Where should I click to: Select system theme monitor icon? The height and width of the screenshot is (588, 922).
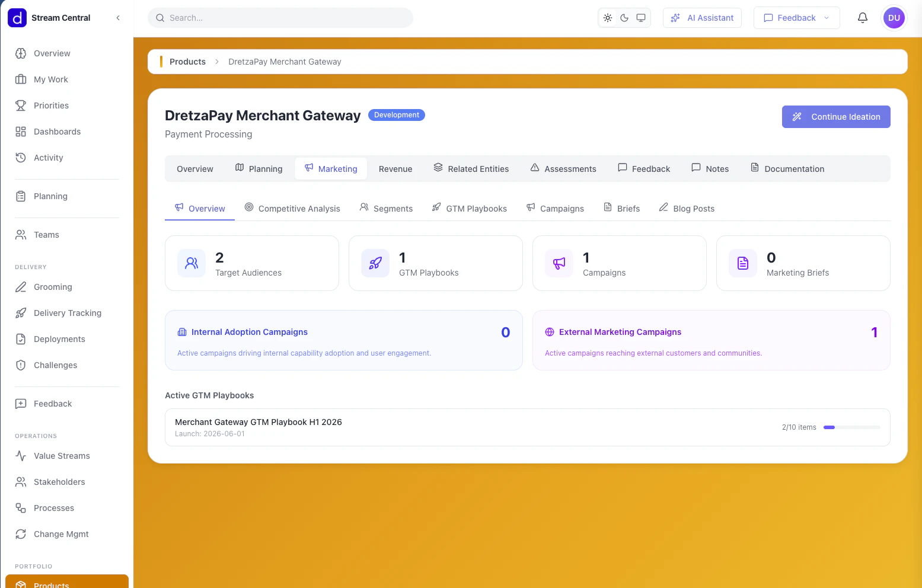[641, 18]
